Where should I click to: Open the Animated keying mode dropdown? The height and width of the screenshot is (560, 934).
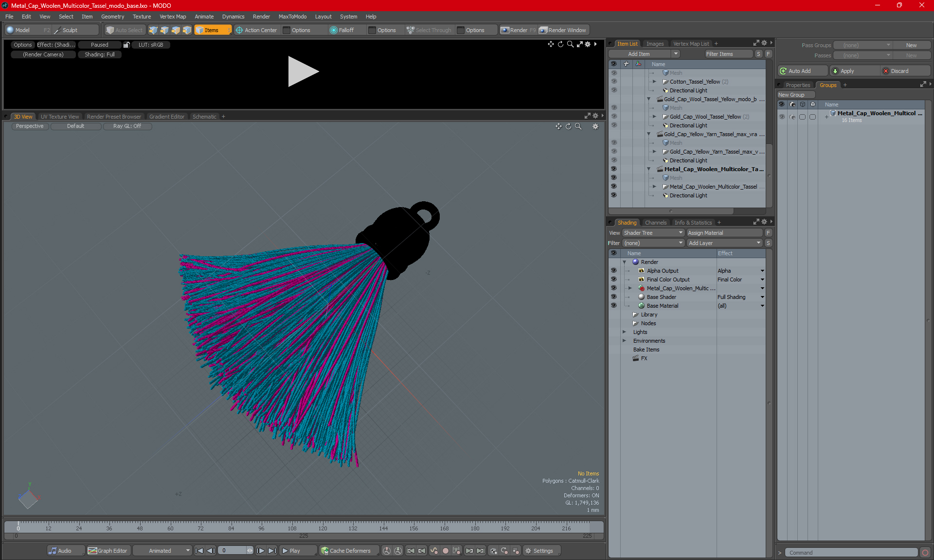coord(162,551)
